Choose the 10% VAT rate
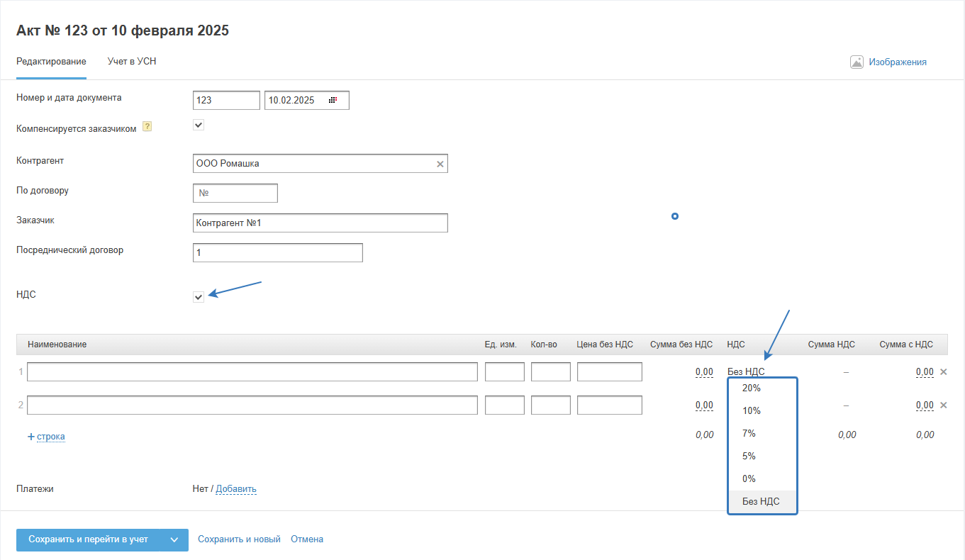The height and width of the screenshot is (560, 965). tap(751, 410)
